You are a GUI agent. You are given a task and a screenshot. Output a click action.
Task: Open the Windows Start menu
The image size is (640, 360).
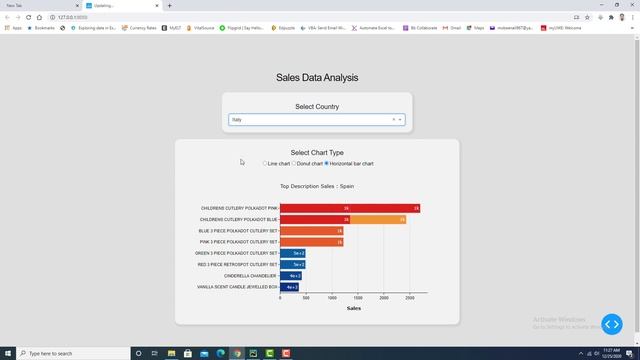[x=8, y=353]
